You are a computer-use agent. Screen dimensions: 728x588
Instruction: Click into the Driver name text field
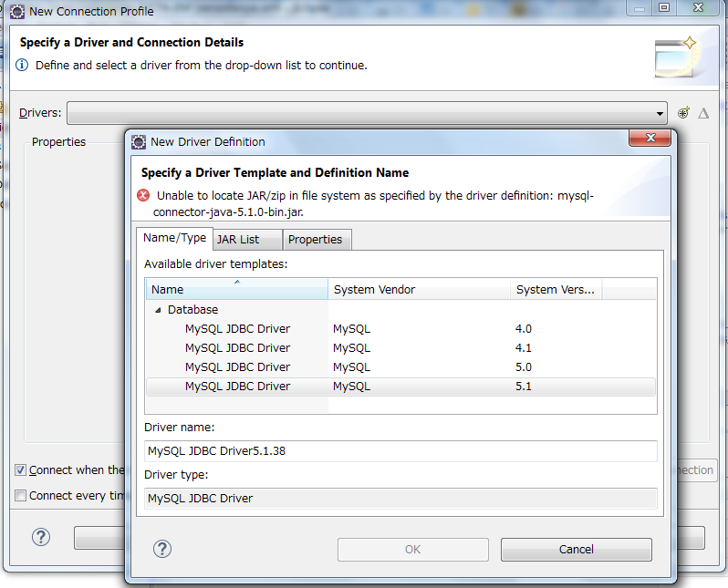[400, 451]
